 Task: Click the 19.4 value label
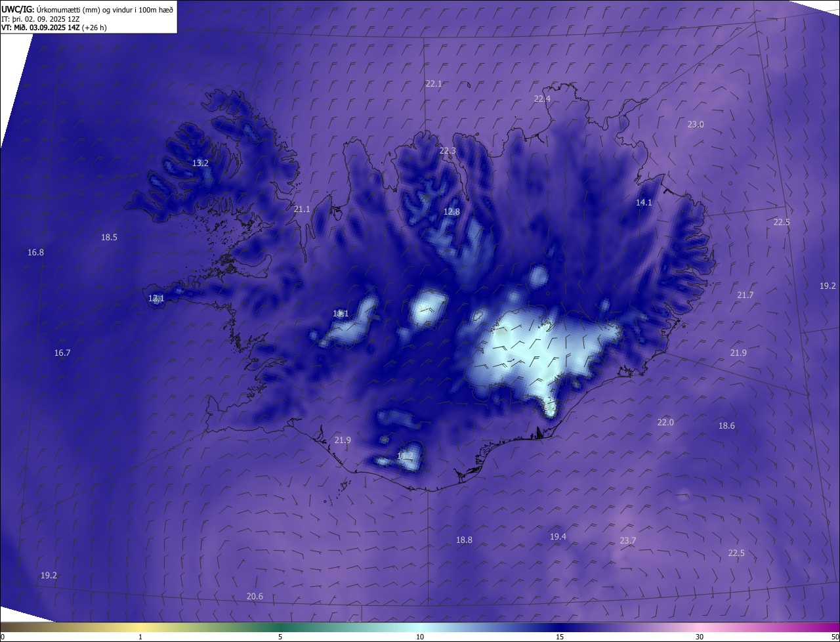click(558, 537)
